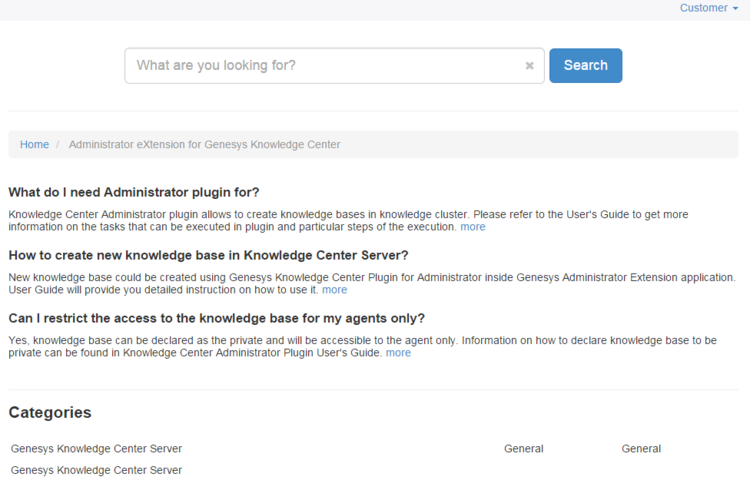Select 'Administrator eXtension for Genesys Knowledge Center' breadcrumb text
Screen dimensions: 750x490
click(x=204, y=145)
